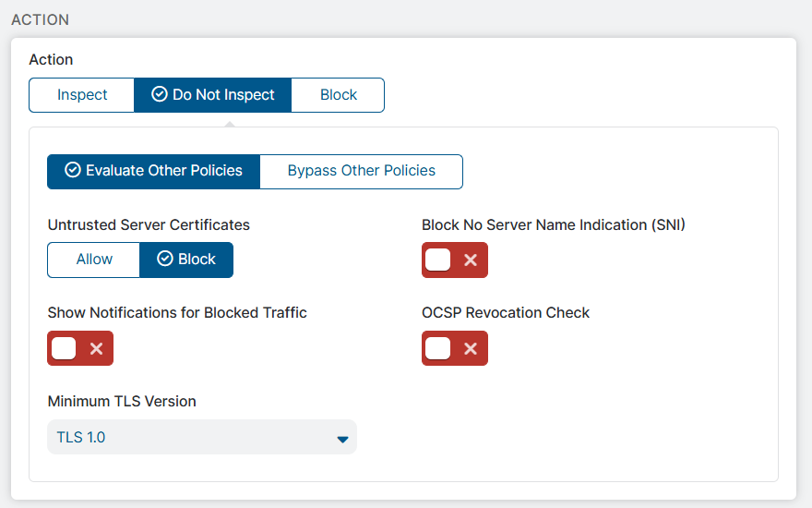Click the X icon in the SNI toggle
The height and width of the screenshot is (508, 812).
pos(471,260)
